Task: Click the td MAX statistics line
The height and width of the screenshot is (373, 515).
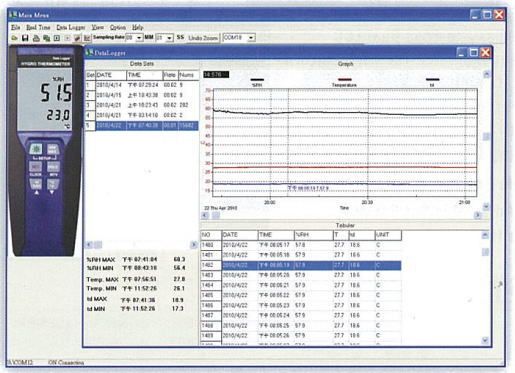Action: (135, 300)
